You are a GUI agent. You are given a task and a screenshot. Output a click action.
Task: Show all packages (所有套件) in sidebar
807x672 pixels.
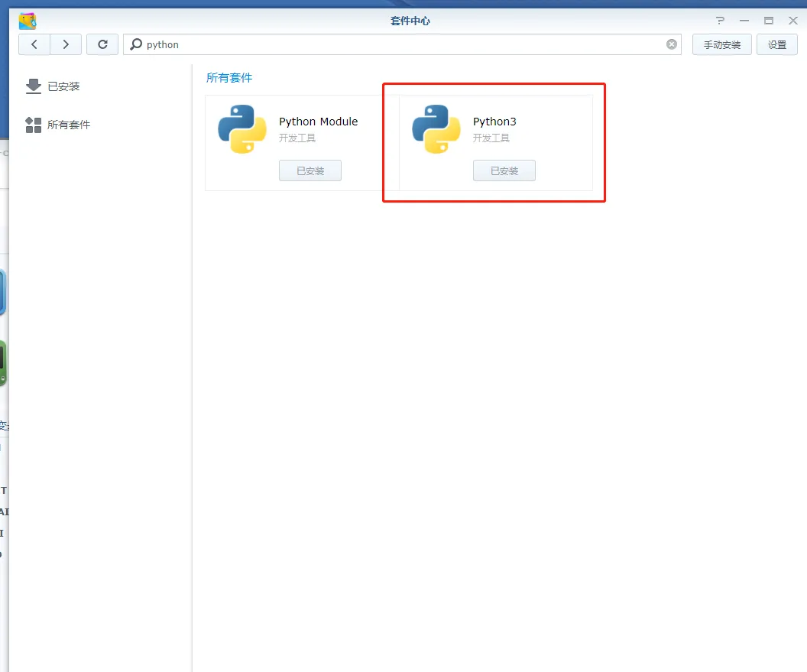point(69,125)
